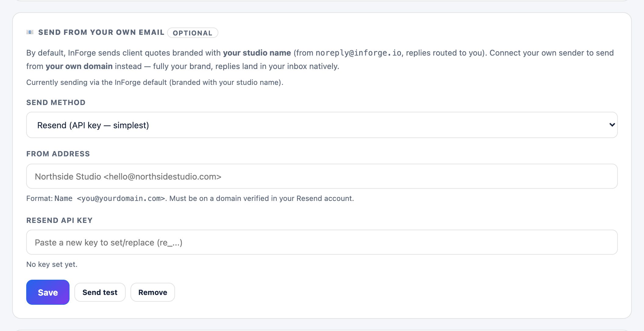This screenshot has height=331, width=644.
Task: Click the envelope icon beside Send From Your Own Email
Action: pyautogui.click(x=30, y=32)
